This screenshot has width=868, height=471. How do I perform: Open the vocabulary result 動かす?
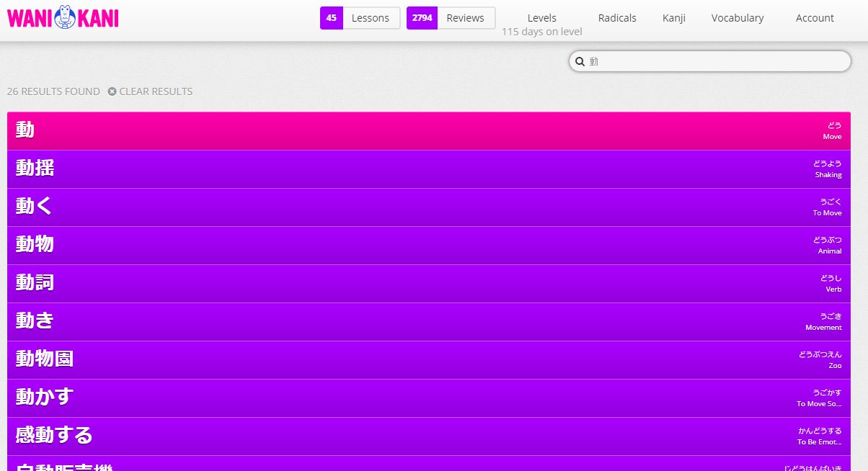coord(429,398)
